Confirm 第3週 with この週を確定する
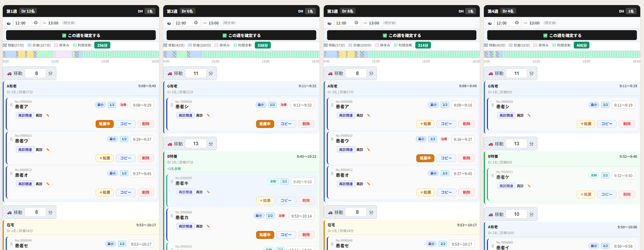Screen dimensions: 644x250 click(x=401, y=35)
